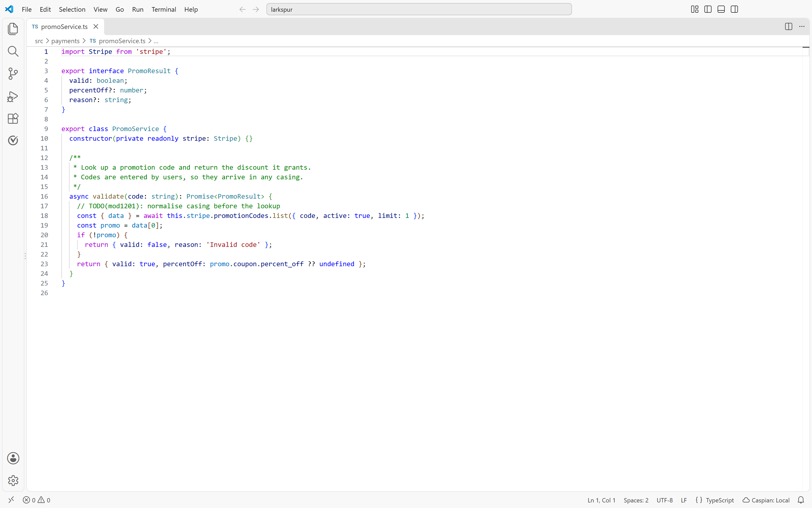Toggle the Secondary Side Bar
The height and width of the screenshot is (508, 812).
734,9
